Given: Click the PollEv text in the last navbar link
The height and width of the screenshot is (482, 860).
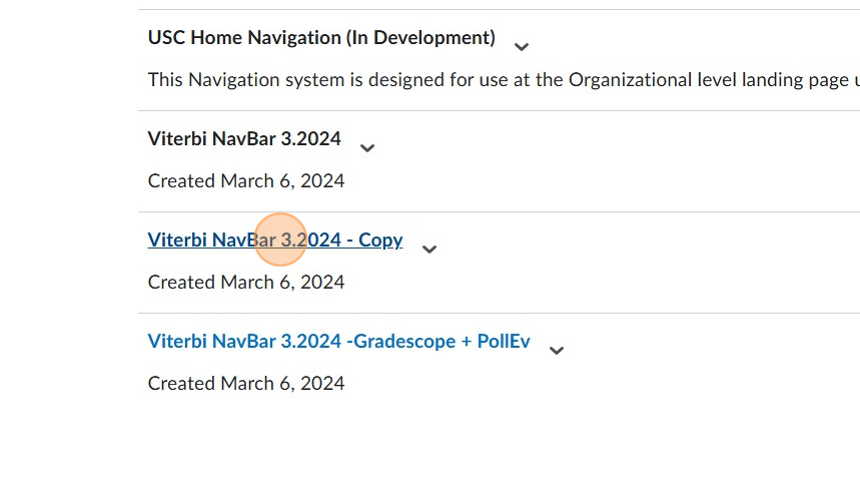Looking at the screenshot, I should click(x=503, y=341).
